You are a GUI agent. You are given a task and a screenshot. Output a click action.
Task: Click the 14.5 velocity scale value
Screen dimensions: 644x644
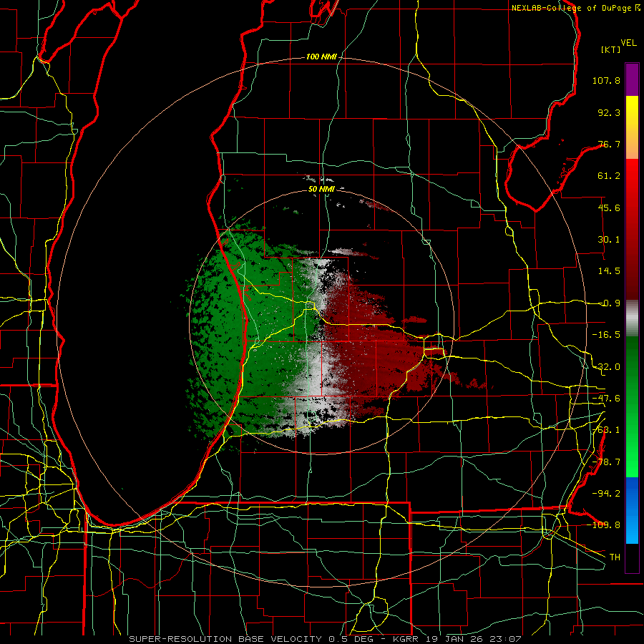coord(609,271)
